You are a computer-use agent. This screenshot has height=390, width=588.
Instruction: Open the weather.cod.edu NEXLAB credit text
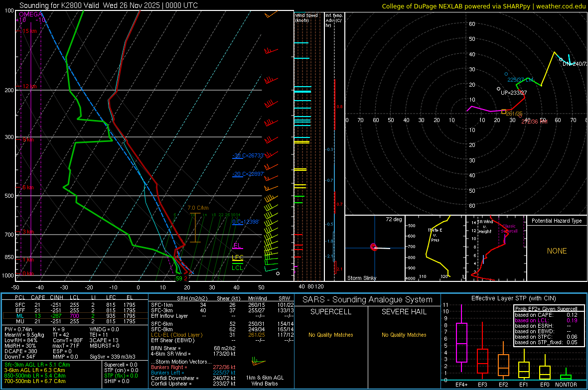point(483,6)
